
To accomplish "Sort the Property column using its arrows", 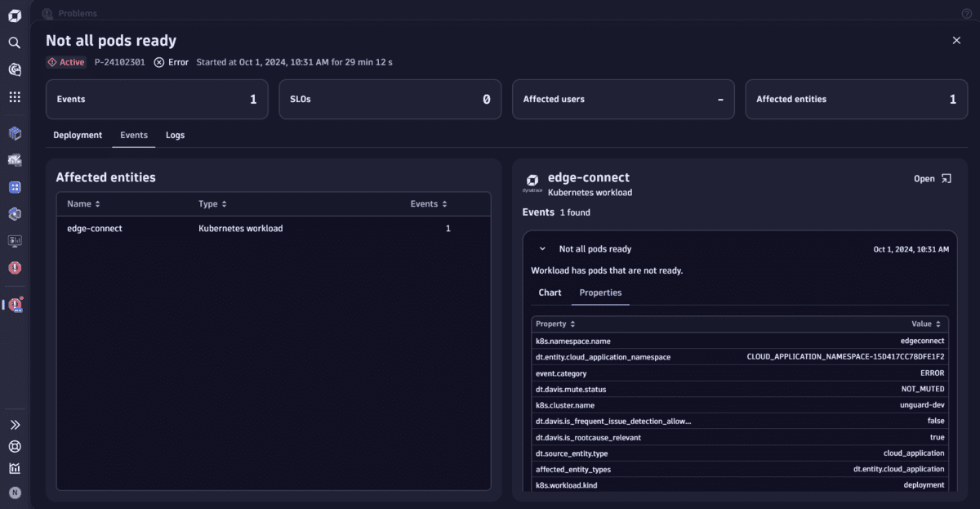I will (x=574, y=324).
